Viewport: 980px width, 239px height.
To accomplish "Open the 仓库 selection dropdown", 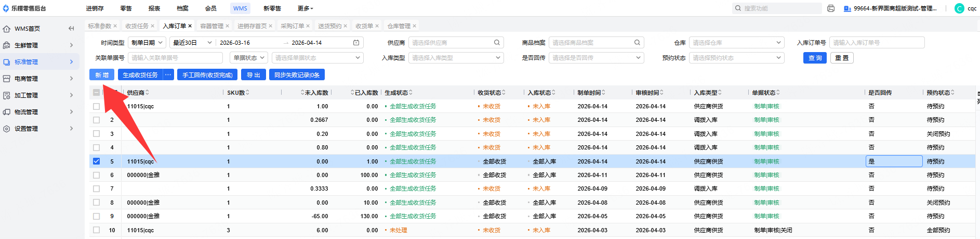I will (x=737, y=43).
